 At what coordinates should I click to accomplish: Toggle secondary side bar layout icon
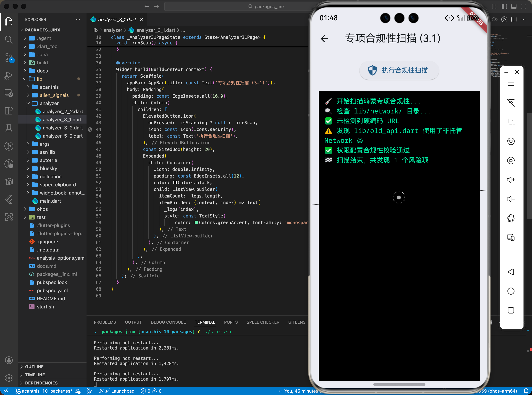(x=523, y=6)
